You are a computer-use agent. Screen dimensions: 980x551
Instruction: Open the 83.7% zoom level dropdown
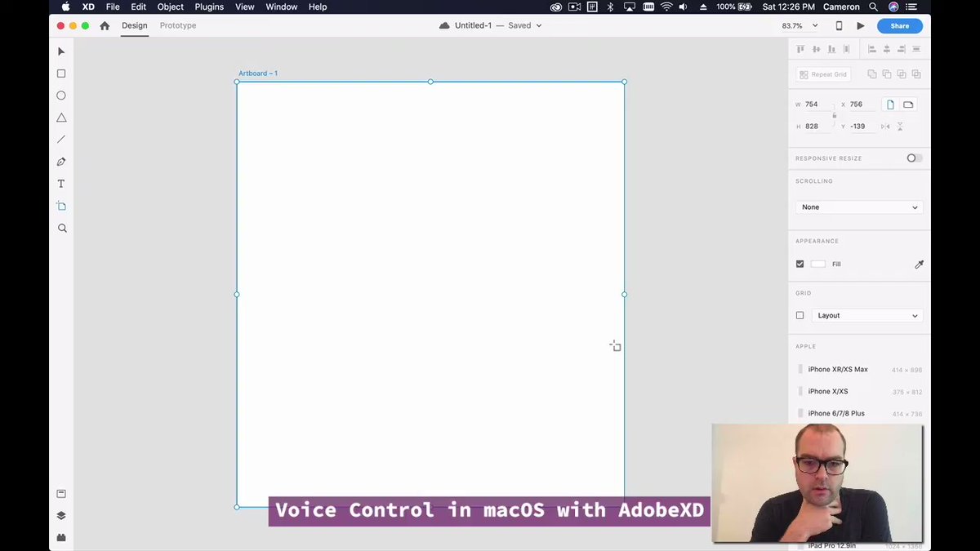(800, 25)
